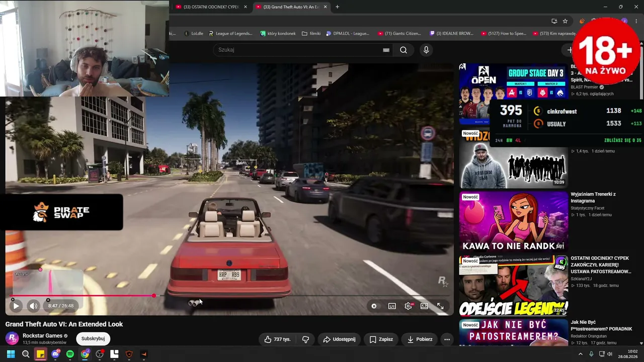Enter fullscreen video mode
The height and width of the screenshot is (362, 644).
pos(440,306)
